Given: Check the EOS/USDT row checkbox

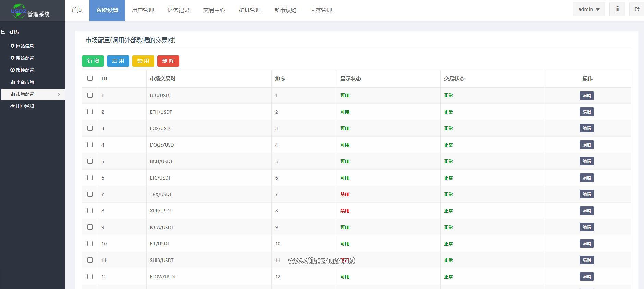Looking at the screenshot, I should point(90,128).
